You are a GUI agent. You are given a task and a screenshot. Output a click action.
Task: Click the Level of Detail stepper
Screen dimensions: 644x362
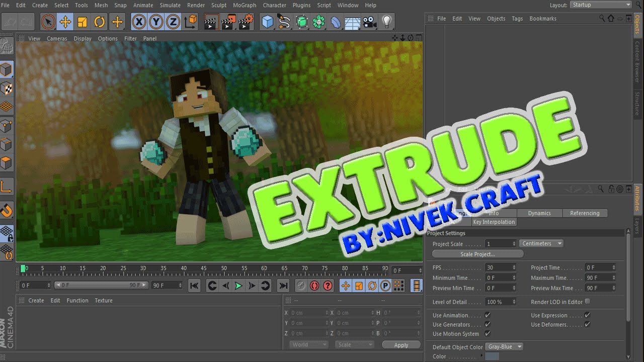[x=514, y=302]
